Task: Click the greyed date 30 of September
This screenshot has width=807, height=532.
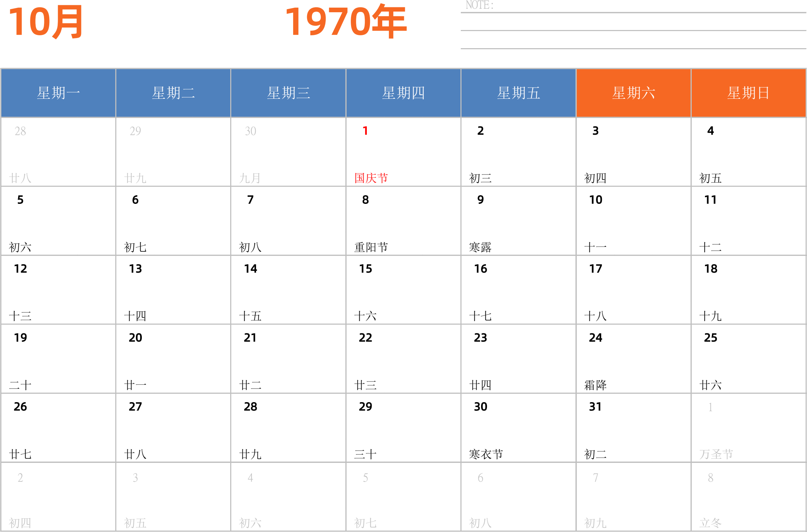Action: (250, 131)
